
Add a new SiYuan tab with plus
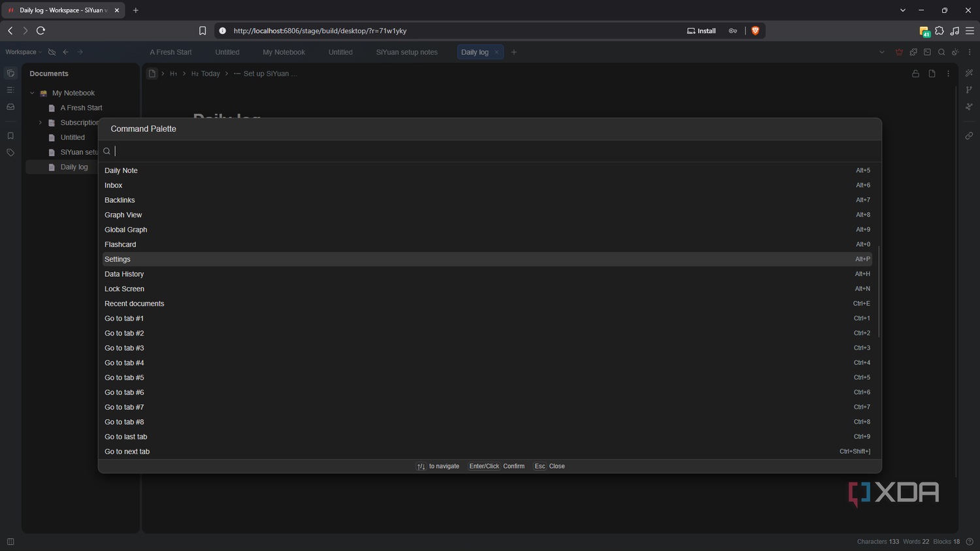click(x=514, y=52)
